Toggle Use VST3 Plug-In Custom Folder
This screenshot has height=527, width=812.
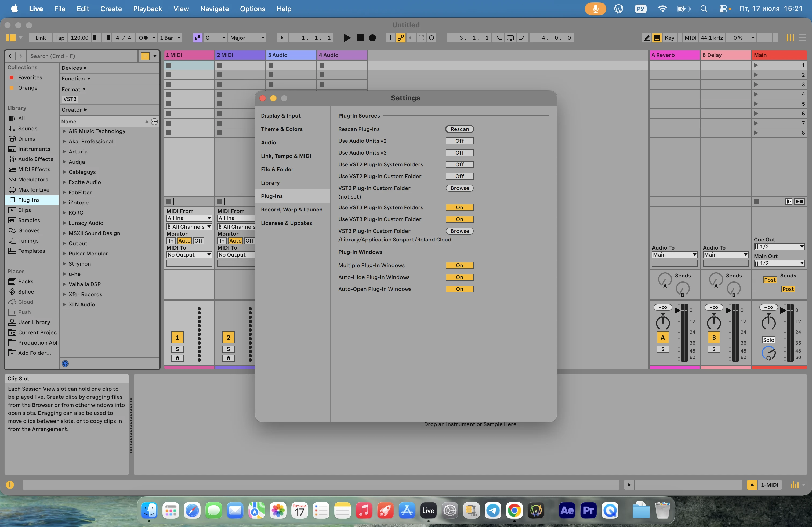click(459, 219)
